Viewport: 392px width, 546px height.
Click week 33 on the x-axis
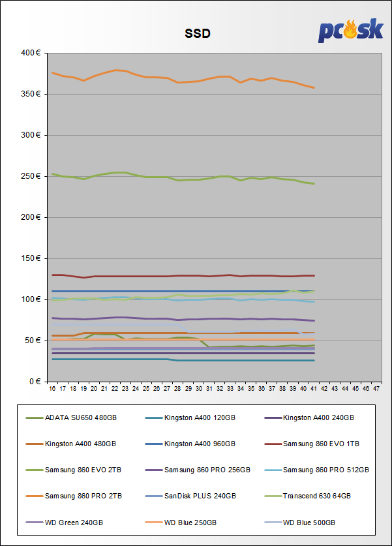pos(230,389)
